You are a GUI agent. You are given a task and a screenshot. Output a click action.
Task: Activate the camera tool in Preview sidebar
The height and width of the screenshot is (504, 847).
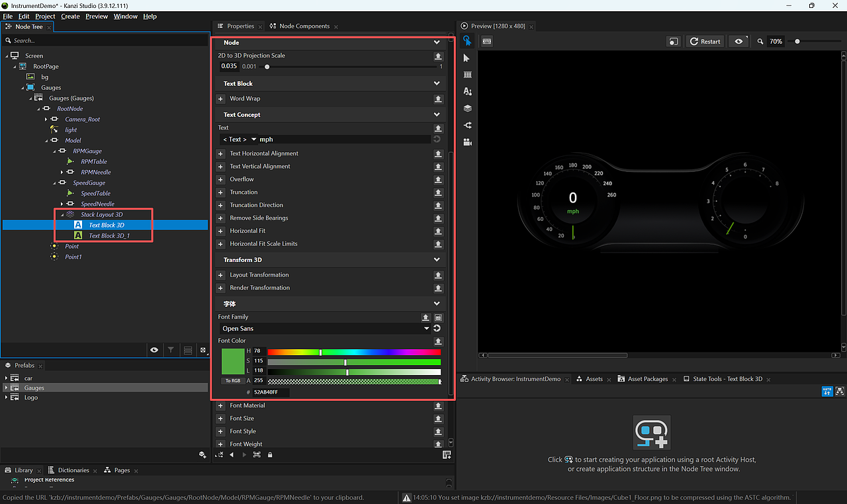coord(467,142)
